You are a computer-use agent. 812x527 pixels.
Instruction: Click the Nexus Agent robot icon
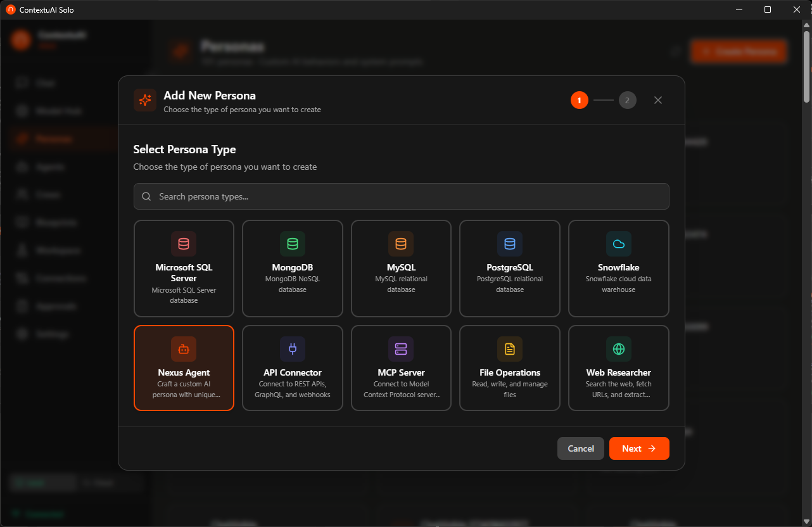(184, 348)
